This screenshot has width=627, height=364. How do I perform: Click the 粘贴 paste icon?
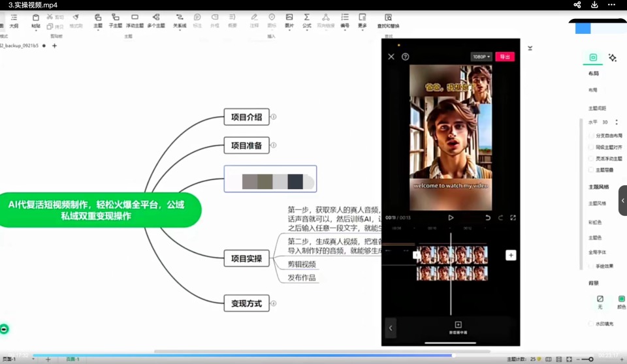click(x=35, y=20)
